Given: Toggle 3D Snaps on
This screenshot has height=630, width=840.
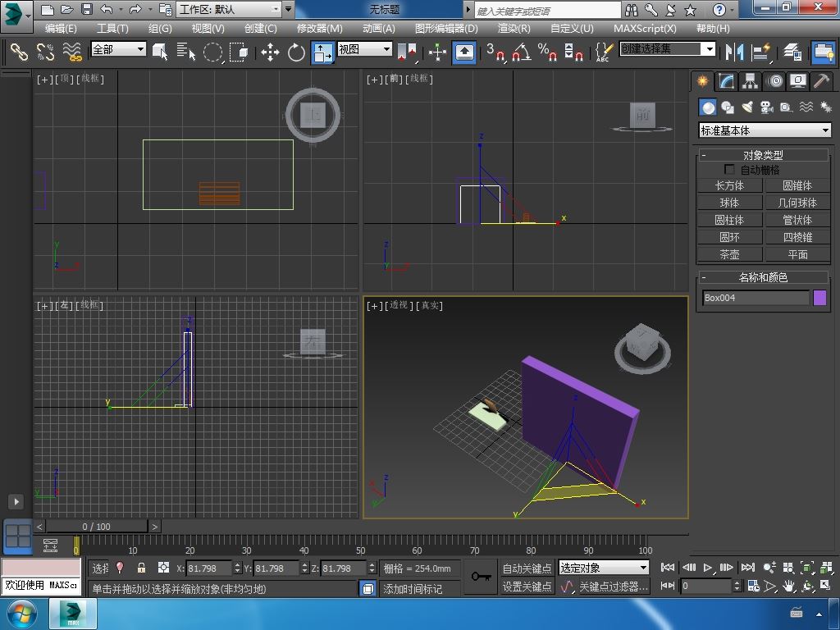Looking at the screenshot, I should 495,52.
